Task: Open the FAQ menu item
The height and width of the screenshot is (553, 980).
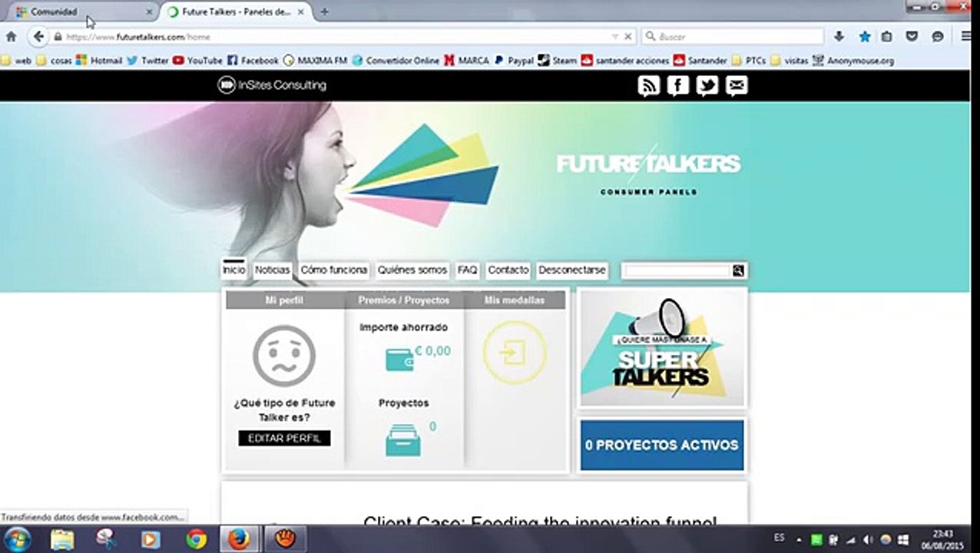Action: (467, 270)
